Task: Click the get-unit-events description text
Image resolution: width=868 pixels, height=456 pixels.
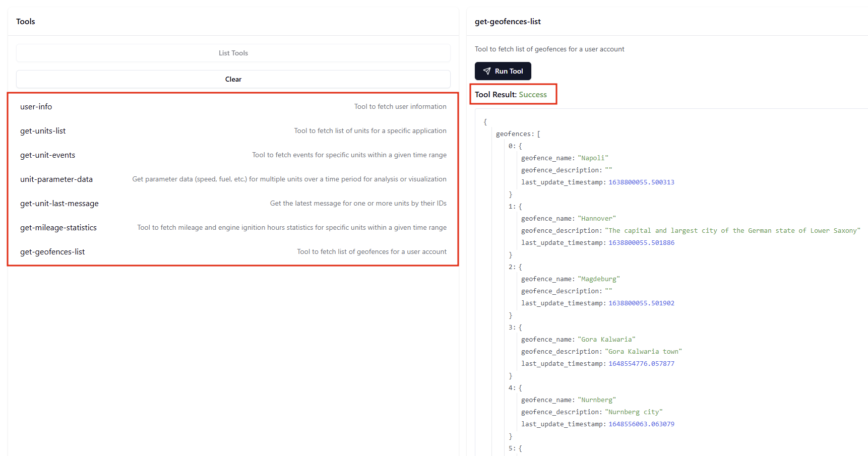Action: coord(349,155)
